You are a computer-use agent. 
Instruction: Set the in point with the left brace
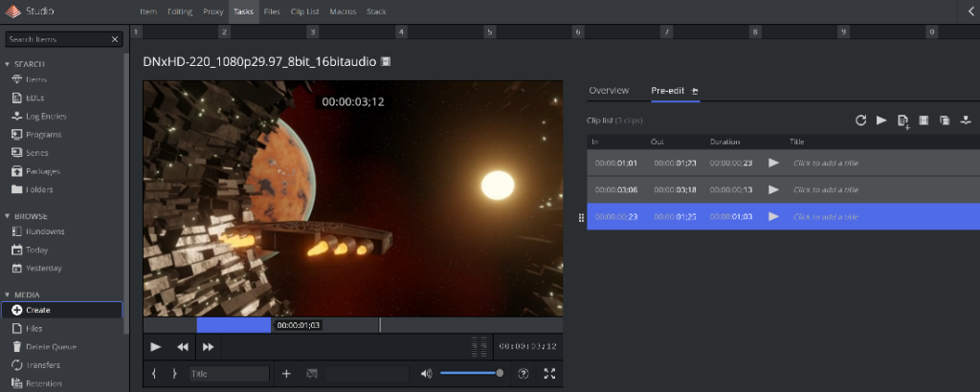tap(154, 374)
